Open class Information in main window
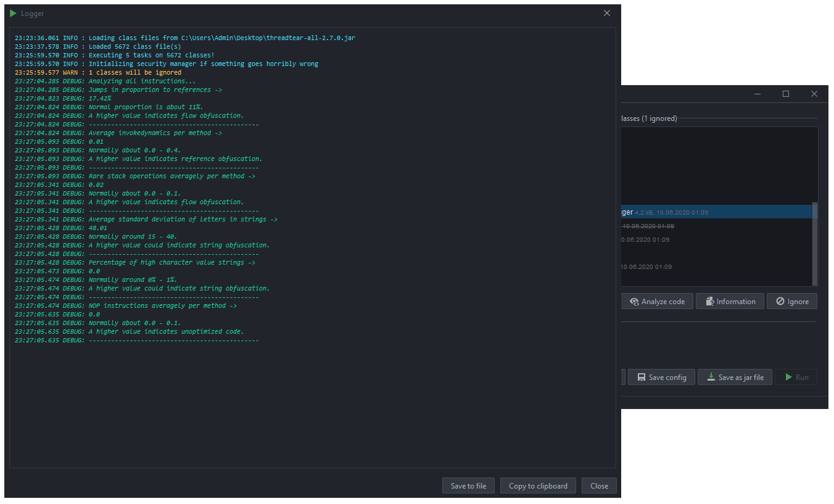 (x=730, y=302)
